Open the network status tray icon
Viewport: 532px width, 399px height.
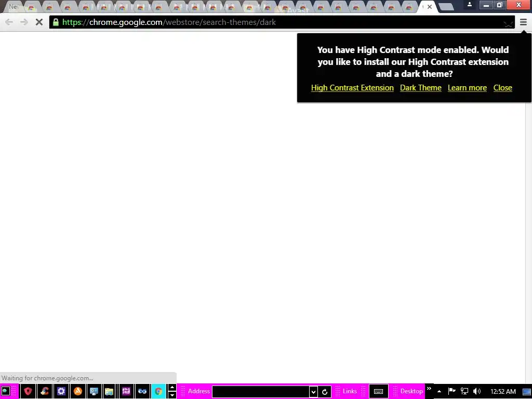464,391
